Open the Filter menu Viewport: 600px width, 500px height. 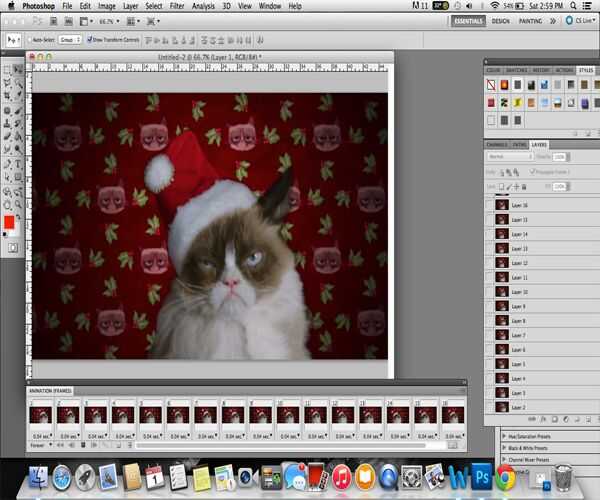[177, 6]
